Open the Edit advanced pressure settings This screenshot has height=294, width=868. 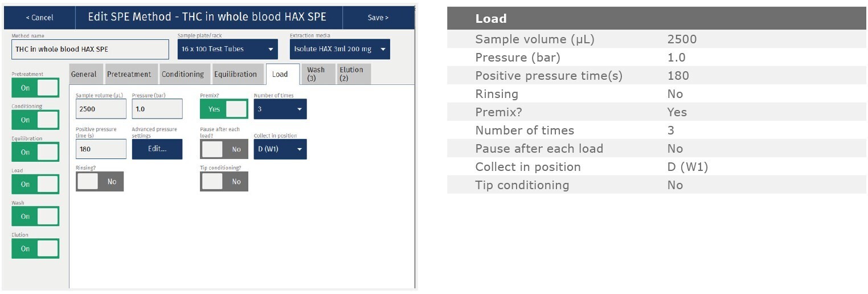[x=157, y=149]
